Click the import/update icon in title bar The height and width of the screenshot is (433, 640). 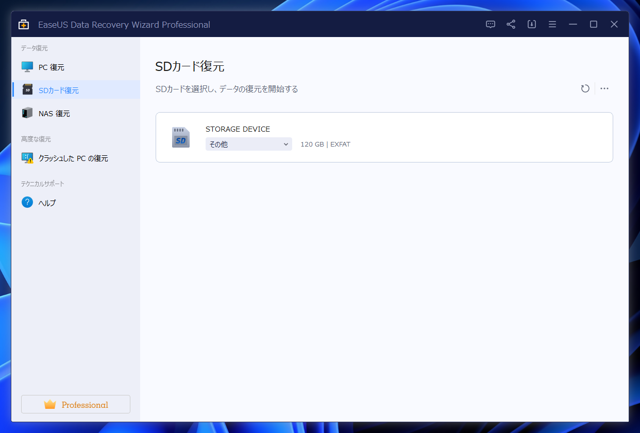pyautogui.click(x=531, y=24)
